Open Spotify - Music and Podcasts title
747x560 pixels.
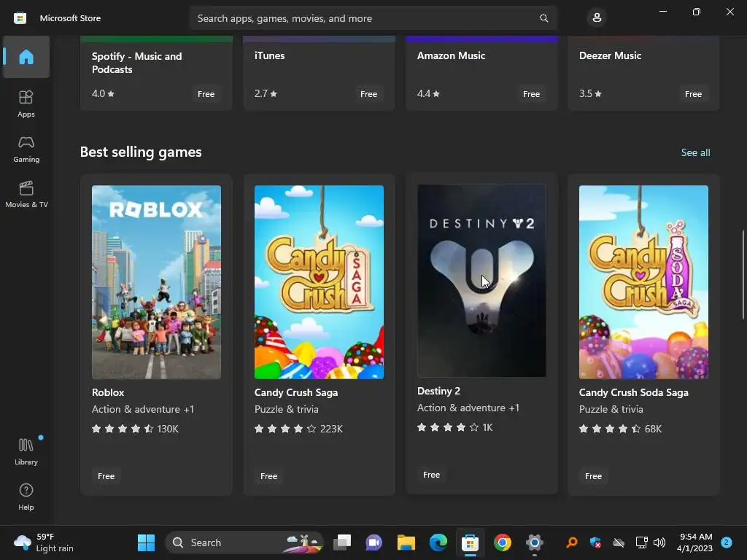click(136, 63)
